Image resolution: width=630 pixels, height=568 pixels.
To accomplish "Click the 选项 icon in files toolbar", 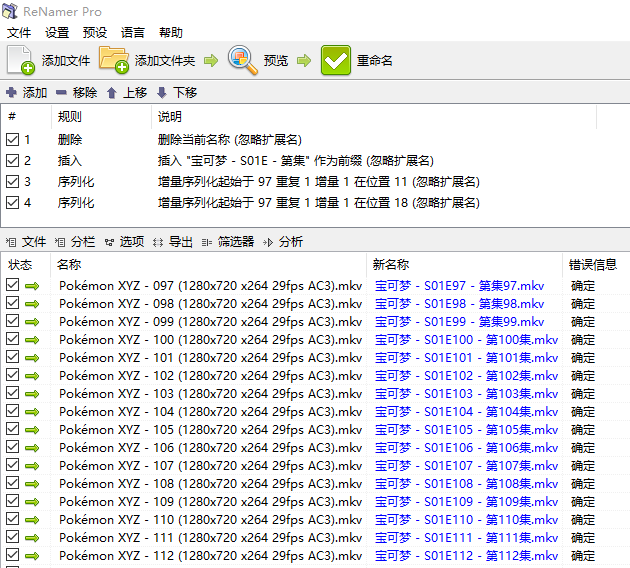I will click(x=109, y=242).
